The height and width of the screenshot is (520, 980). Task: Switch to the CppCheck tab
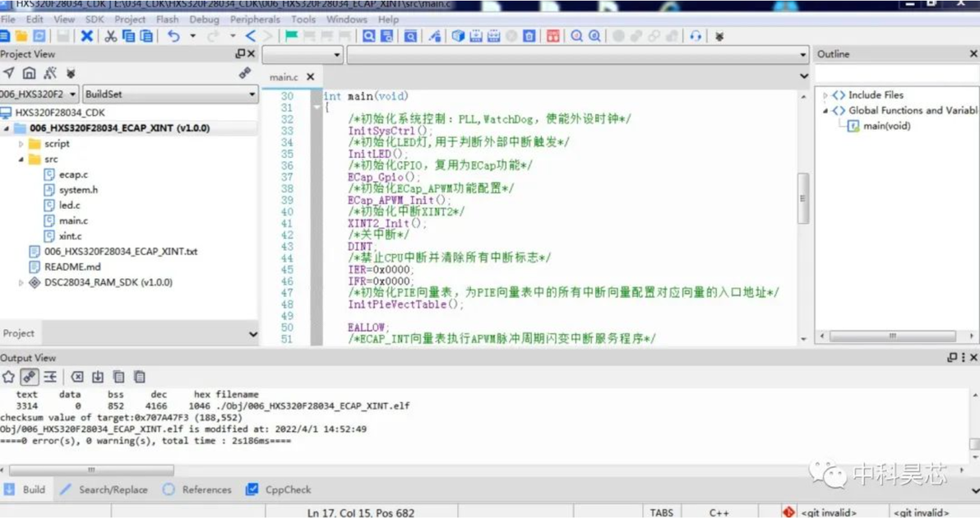pos(278,490)
